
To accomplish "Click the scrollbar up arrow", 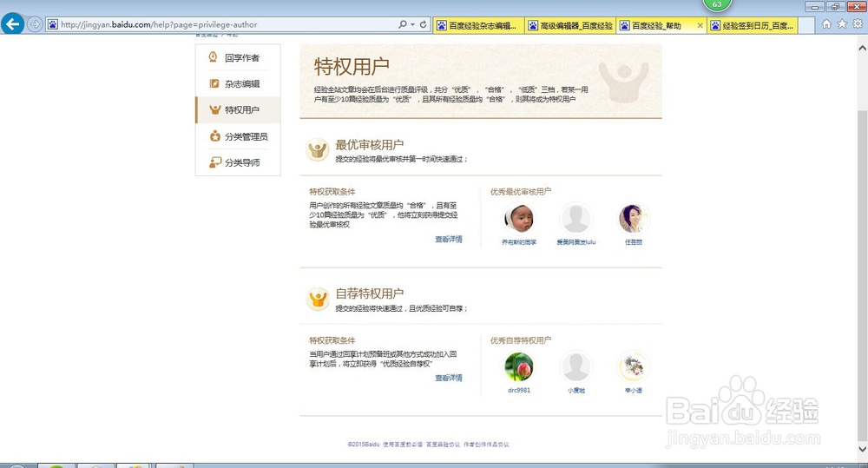I will tap(862, 48).
